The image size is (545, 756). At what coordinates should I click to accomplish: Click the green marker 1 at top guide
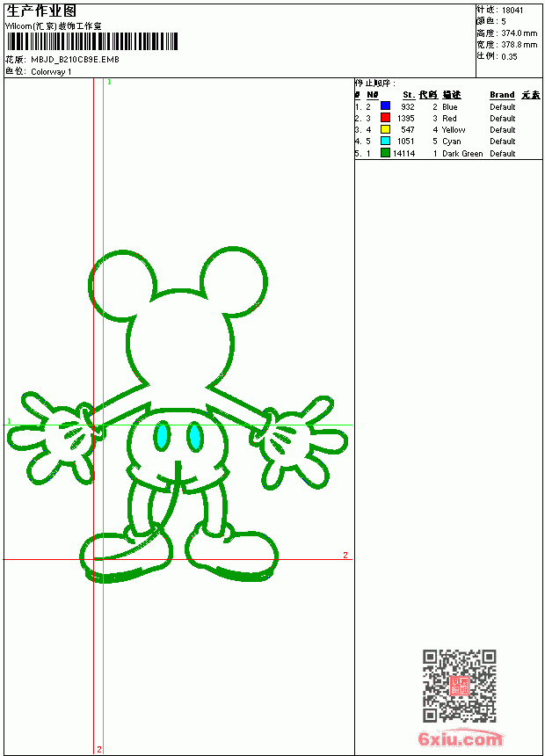pos(110,83)
